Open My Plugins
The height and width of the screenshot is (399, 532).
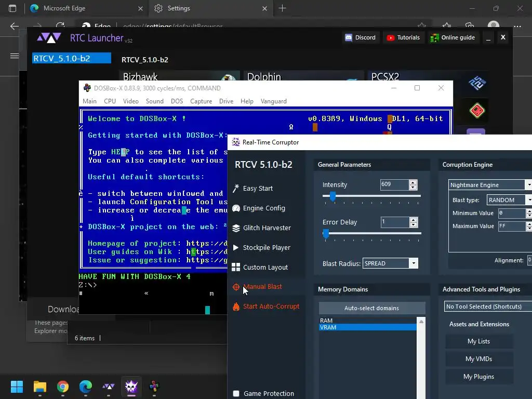[478, 377]
